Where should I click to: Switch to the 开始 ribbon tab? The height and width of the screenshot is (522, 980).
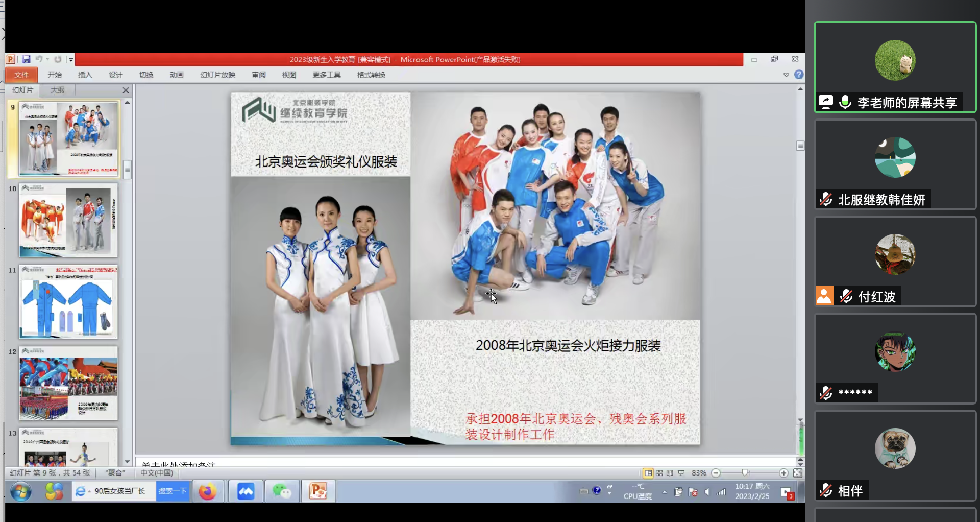click(55, 75)
